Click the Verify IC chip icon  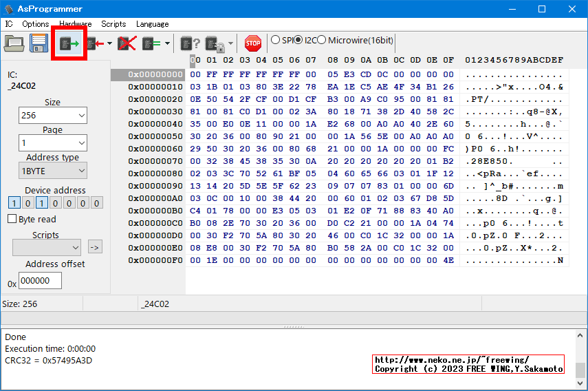pos(150,44)
